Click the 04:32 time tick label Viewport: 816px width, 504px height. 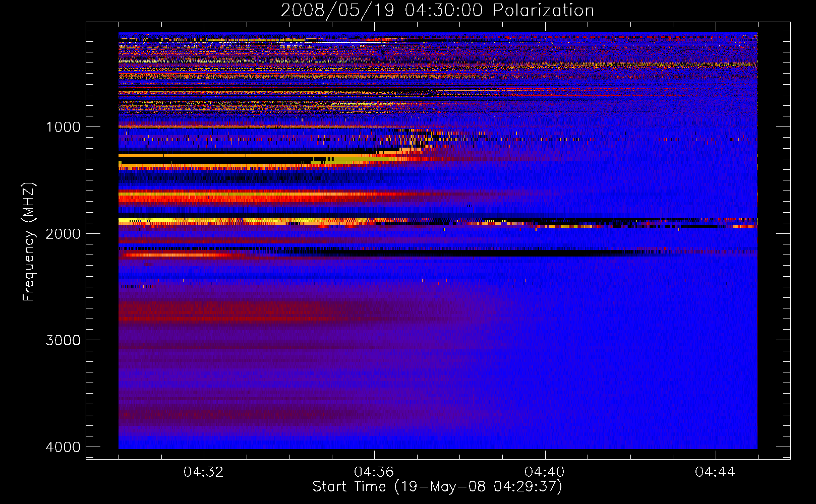(x=203, y=472)
